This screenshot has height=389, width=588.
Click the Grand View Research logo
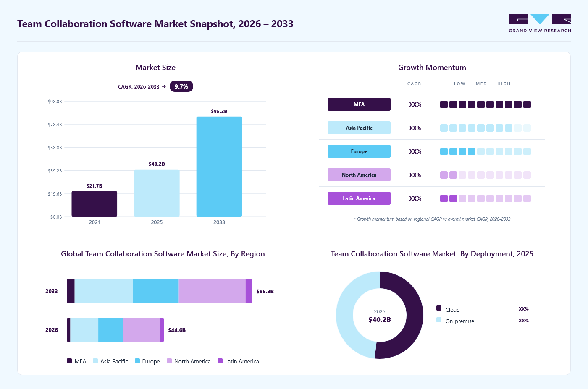(x=540, y=23)
